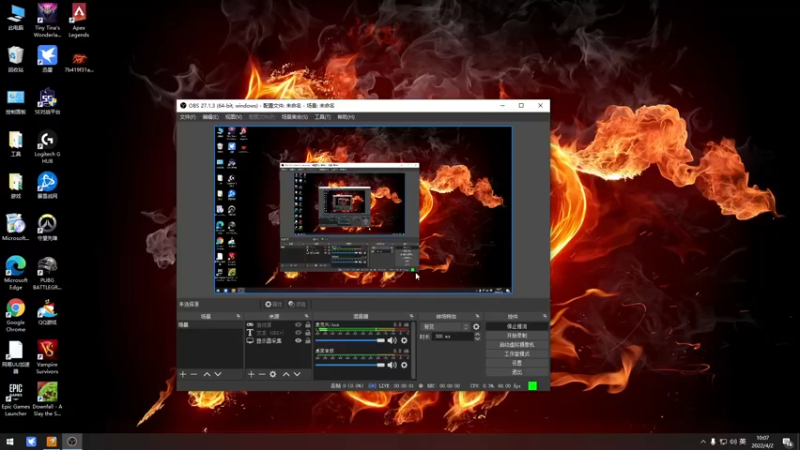
Task: Add a new scene with the plus button
Action: click(x=183, y=374)
